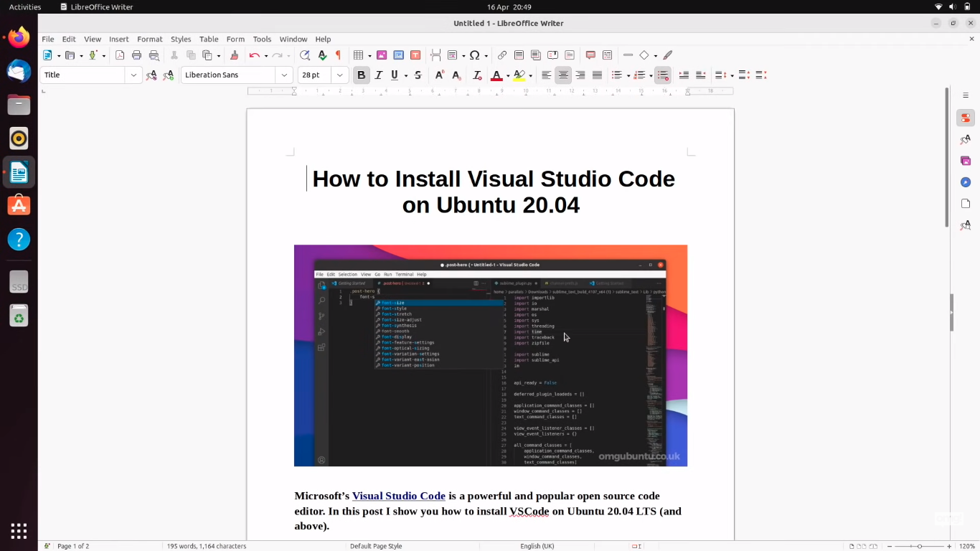
Task: Insert a comment
Action: [590, 55]
